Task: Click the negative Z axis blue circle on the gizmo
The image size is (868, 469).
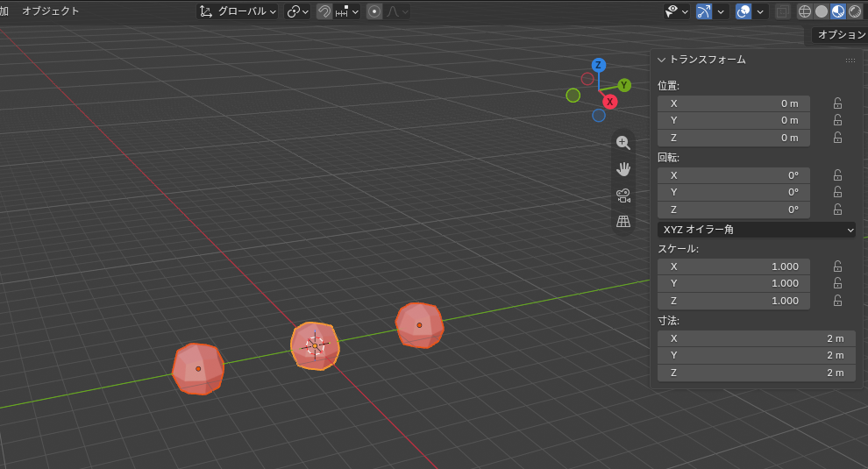Action: (x=599, y=115)
